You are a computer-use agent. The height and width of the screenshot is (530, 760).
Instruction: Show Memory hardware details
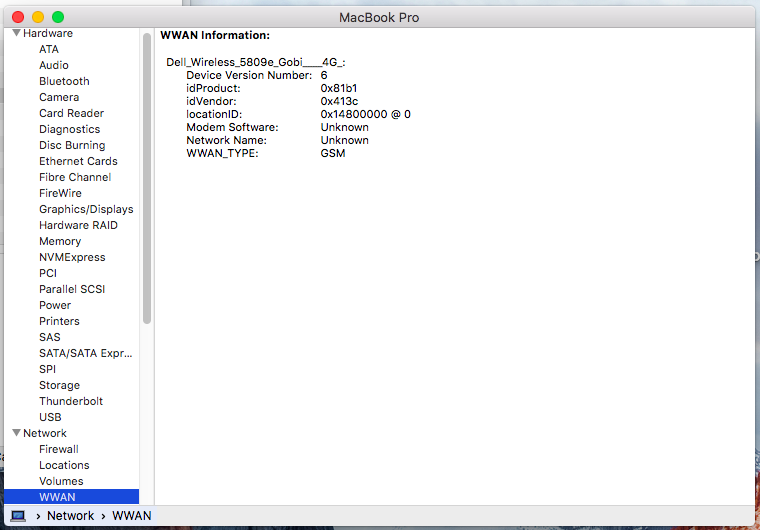coord(60,241)
